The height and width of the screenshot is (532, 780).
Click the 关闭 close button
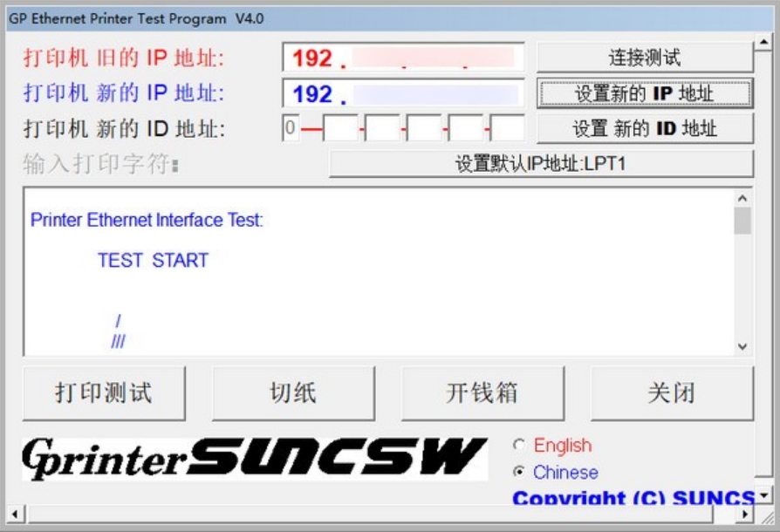672,393
